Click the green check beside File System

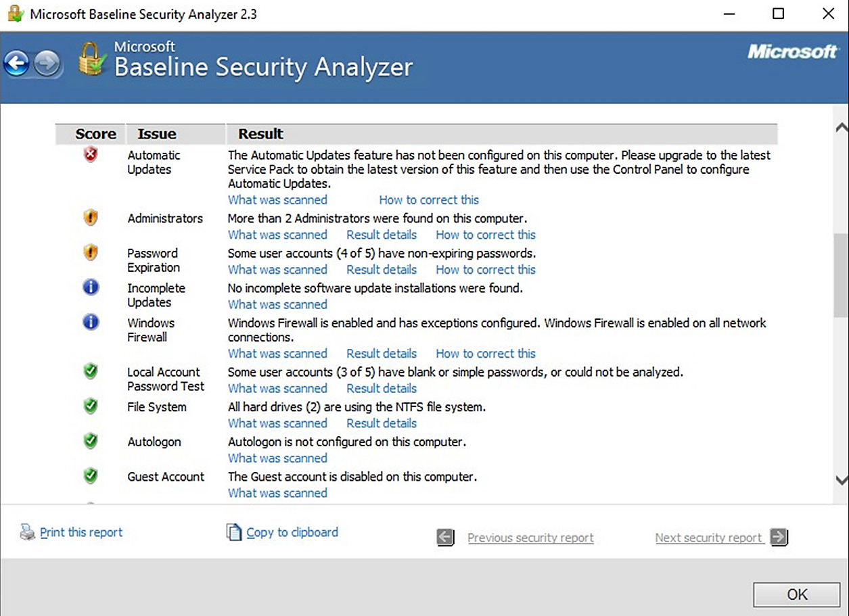pos(91,406)
